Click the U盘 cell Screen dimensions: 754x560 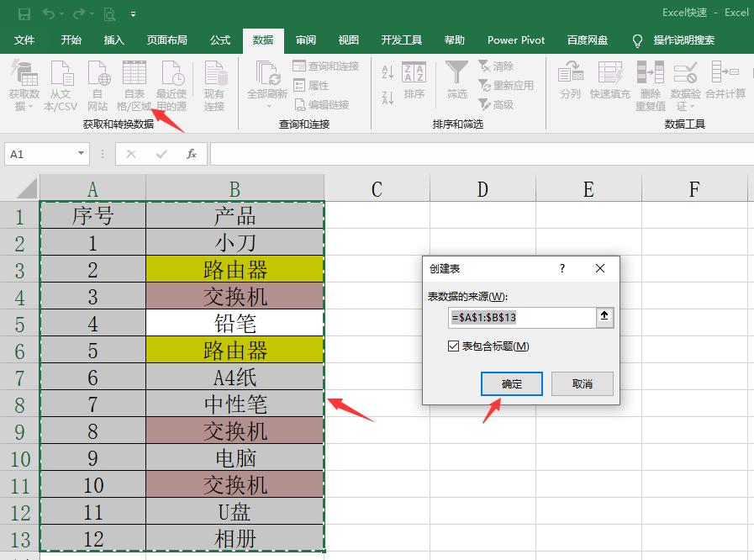click(x=235, y=512)
